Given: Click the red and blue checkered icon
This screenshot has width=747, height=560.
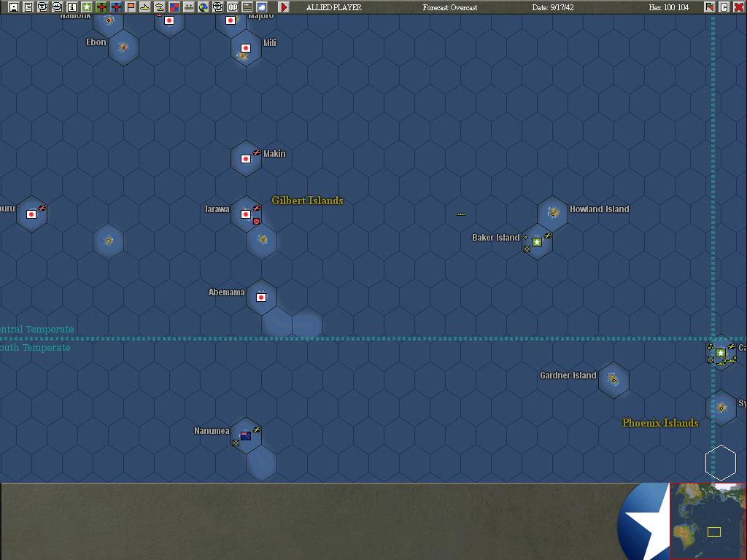Looking at the screenshot, I should [174, 7].
